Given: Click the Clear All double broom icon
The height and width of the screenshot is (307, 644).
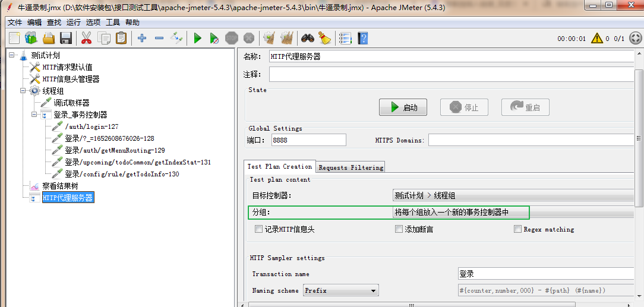Looking at the screenshot, I should tap(286, 38).
